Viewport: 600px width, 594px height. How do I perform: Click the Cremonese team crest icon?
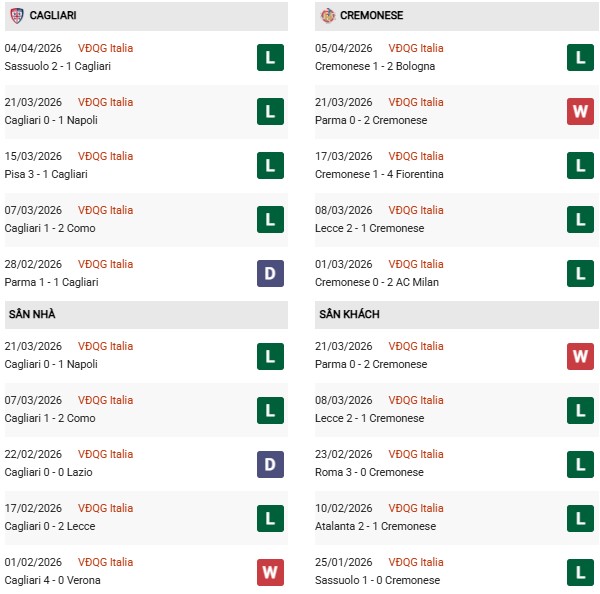coord(327,16)
